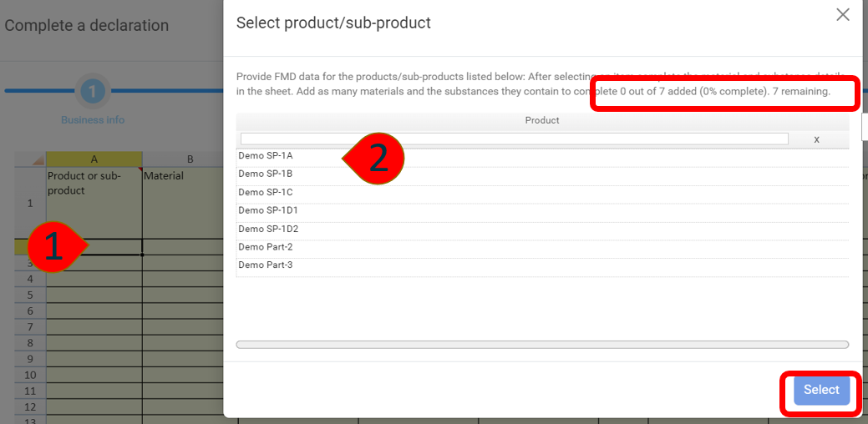Open step 1 Business info circle
Image resolution: width=868 pixels, height=424 pixels.
93,91
